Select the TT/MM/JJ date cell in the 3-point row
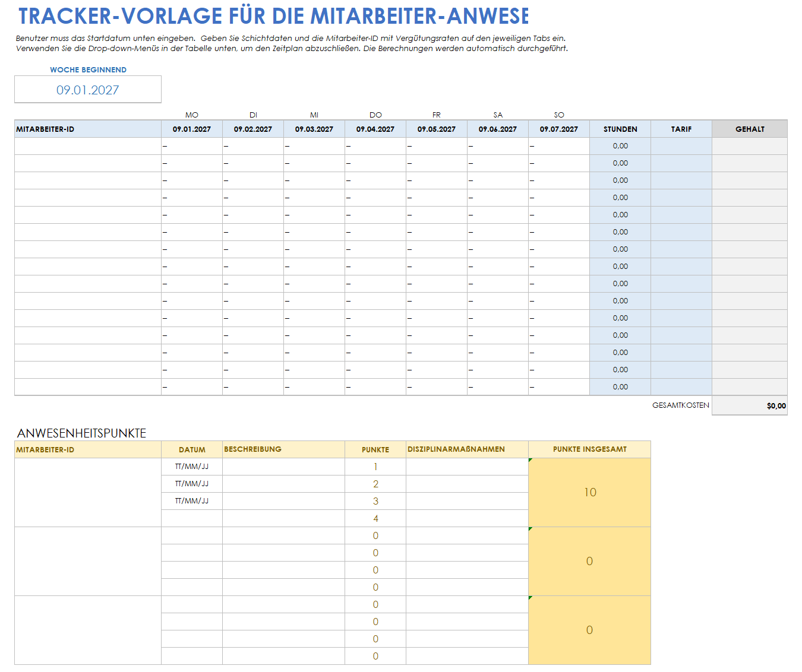Image resolution: width=802 pixels, height=672 pixels. coord(192,501)
